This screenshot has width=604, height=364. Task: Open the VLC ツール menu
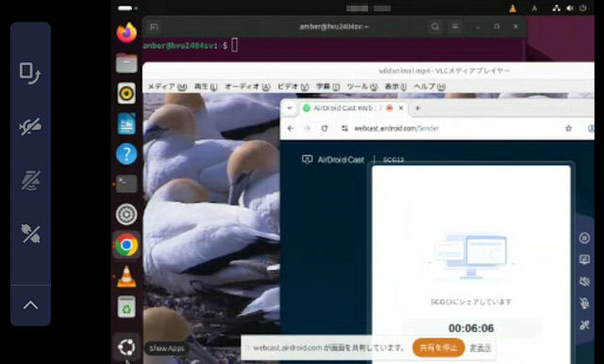coord(362,87)
